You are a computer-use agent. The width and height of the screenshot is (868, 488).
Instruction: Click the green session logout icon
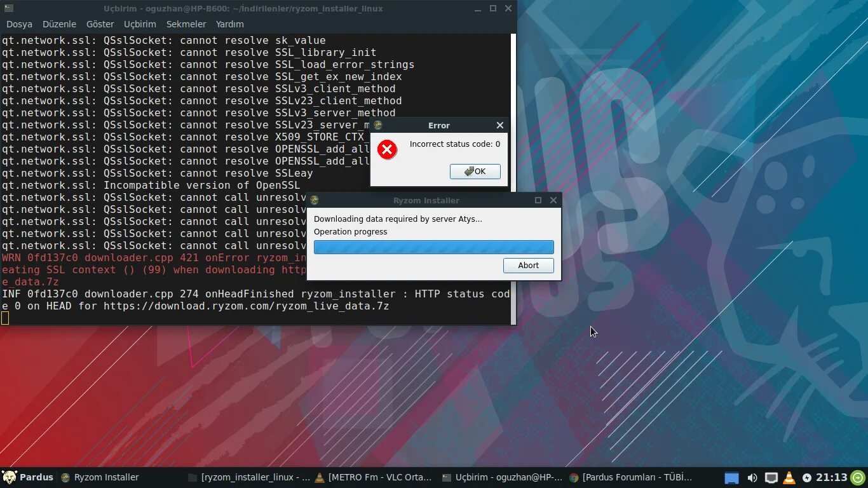click(858, 477)
